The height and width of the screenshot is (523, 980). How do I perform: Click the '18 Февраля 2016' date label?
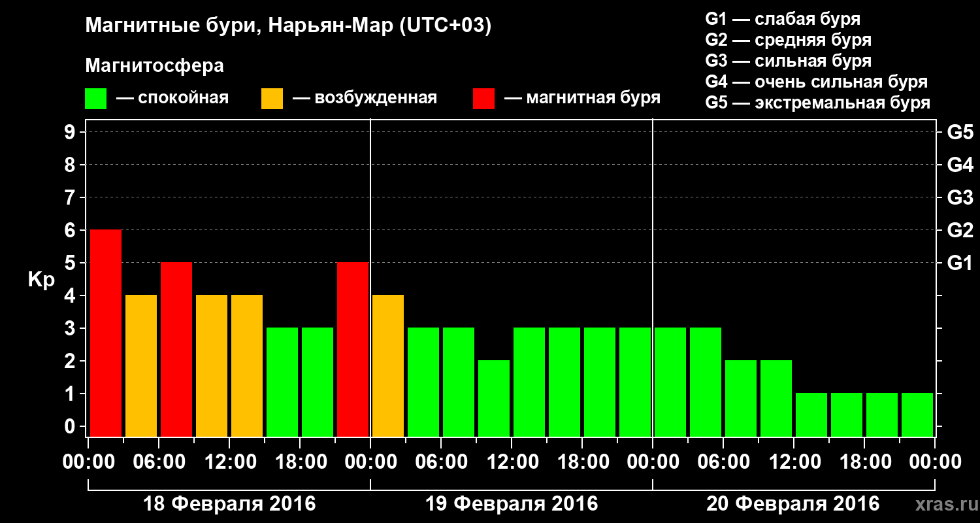(x=229, y=504)
